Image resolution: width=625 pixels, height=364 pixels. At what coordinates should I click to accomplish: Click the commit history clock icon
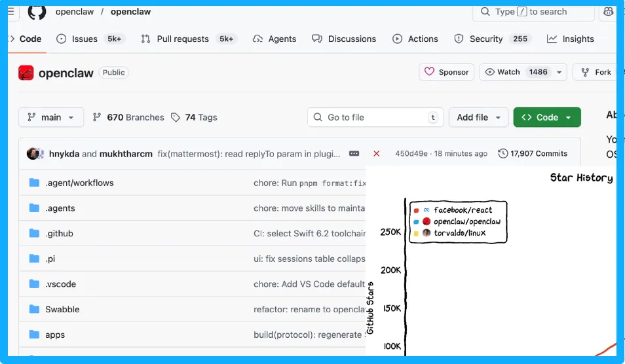click(x=503, y=154)
